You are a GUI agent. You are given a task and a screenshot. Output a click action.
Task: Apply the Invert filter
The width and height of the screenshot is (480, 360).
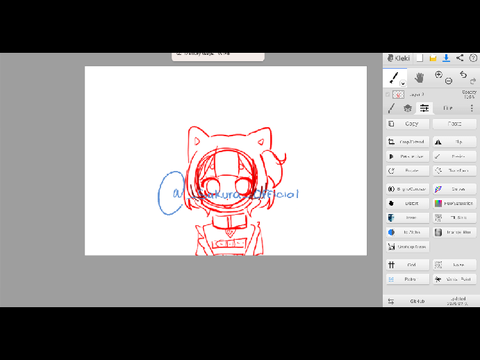tap(408, 218)
